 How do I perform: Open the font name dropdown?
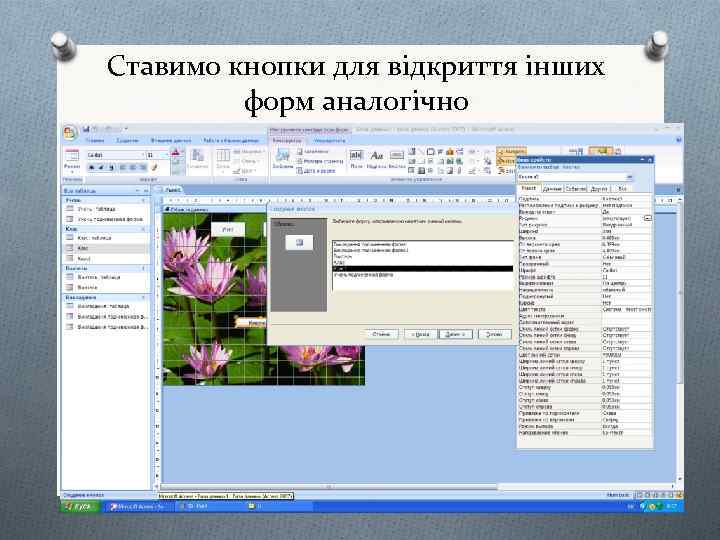(142, 155)
